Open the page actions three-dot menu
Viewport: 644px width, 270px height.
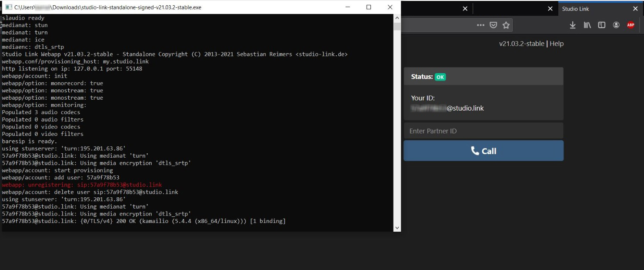click(480, 25)
